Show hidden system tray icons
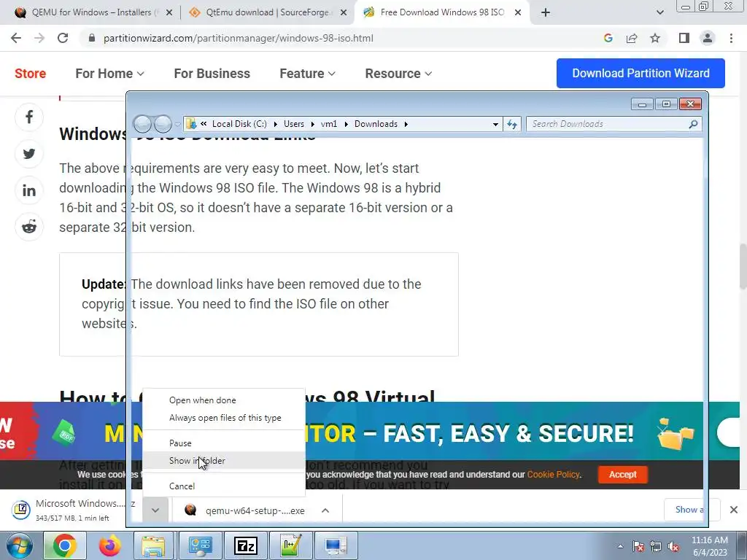This screenshot has width=747, height=560. (620, 546)
